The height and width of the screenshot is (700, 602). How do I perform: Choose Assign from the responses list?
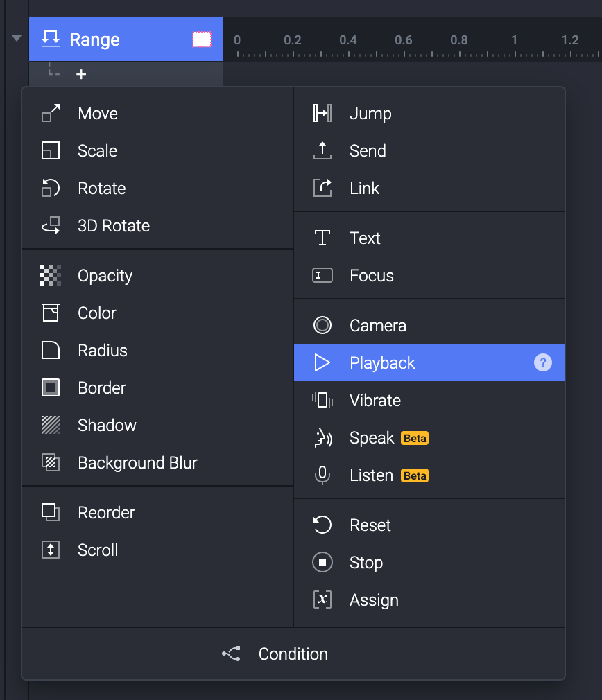[x=374, y=600]
